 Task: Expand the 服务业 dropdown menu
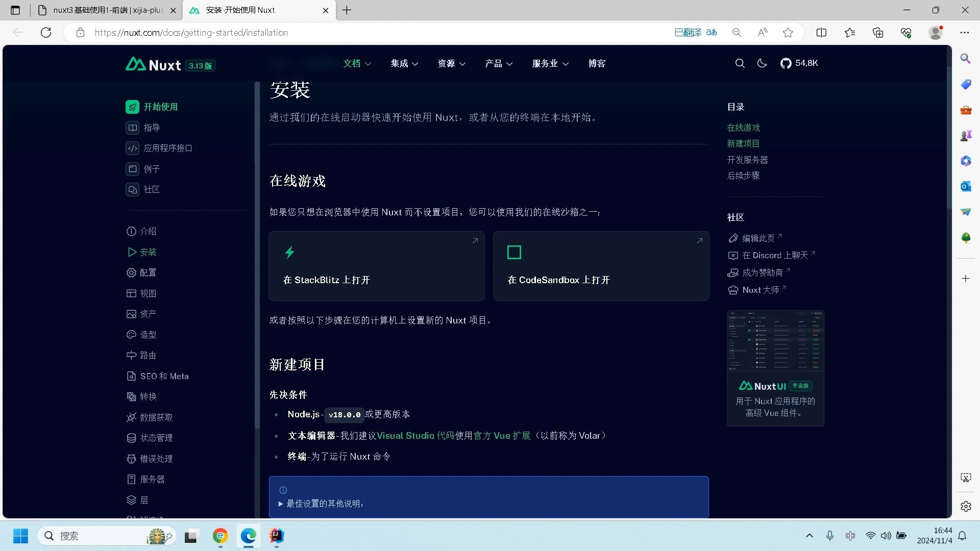pos(550,64)
